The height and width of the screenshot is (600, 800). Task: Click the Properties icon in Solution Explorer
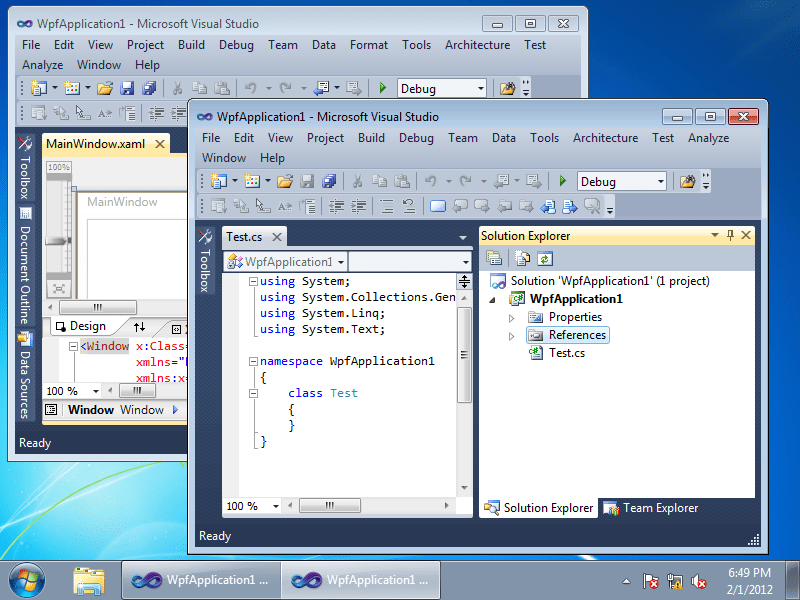(492, 258)
